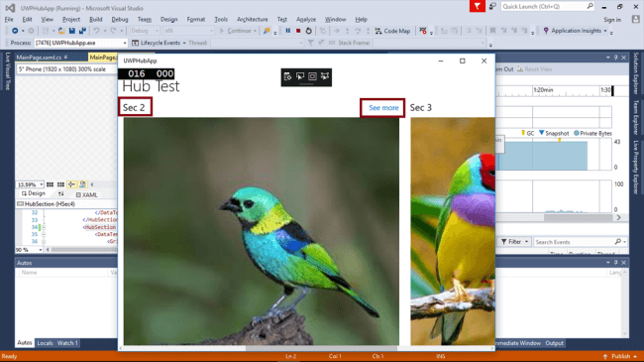
Task: Click the red feedback filter flag icon
Action: pos(478,6)
